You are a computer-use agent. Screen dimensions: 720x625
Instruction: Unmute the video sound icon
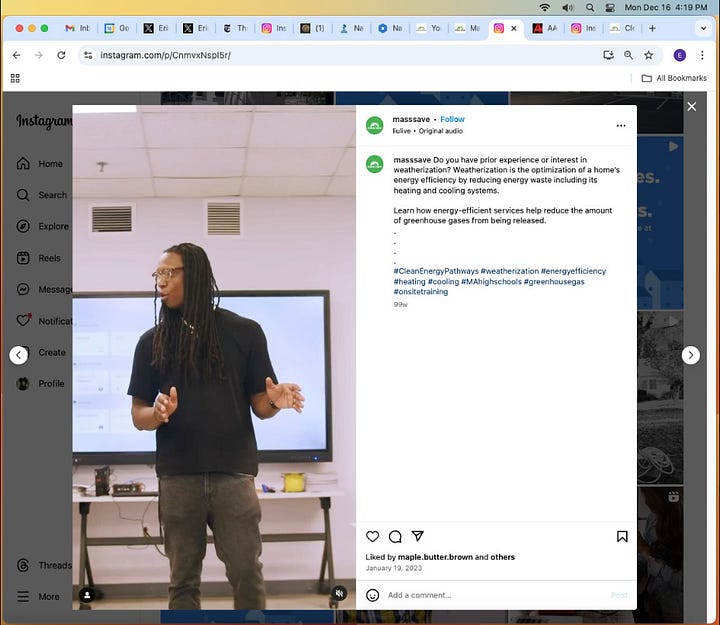(339, 593)
